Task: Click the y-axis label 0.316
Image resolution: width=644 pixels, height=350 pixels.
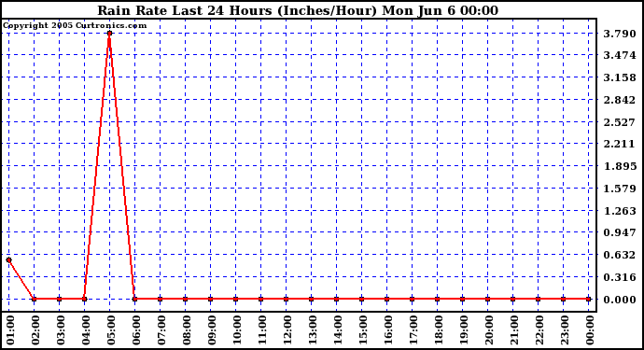Action: (x=620, y=277)
